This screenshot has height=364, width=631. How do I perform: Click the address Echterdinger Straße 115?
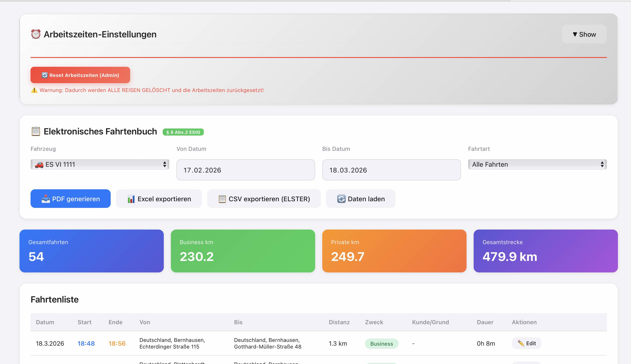(x=169, y=347)
